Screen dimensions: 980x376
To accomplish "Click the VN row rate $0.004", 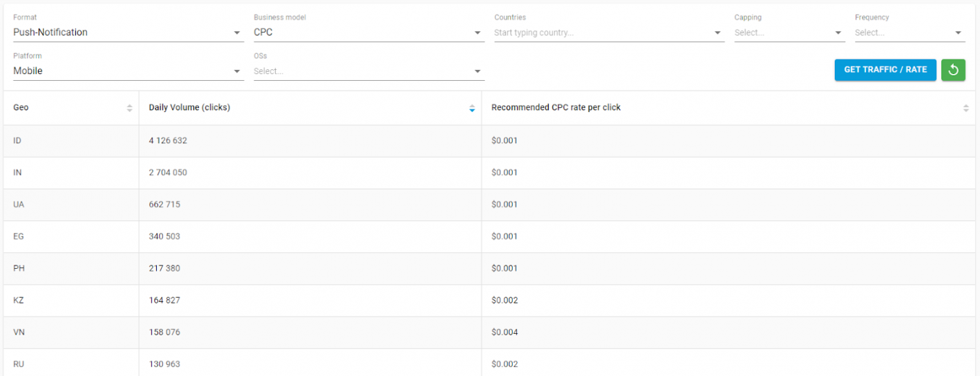I will [x=505, y=332].
